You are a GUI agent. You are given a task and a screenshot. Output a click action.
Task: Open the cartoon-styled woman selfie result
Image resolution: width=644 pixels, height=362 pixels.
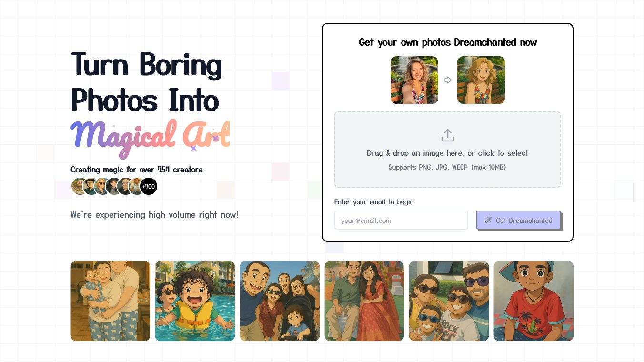[481, 80]
